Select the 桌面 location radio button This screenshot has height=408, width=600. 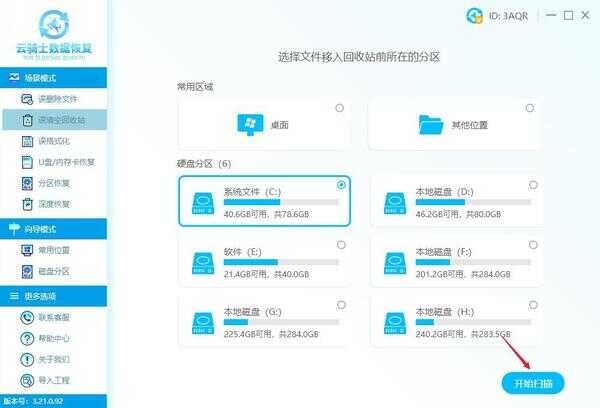coord(340,108)
